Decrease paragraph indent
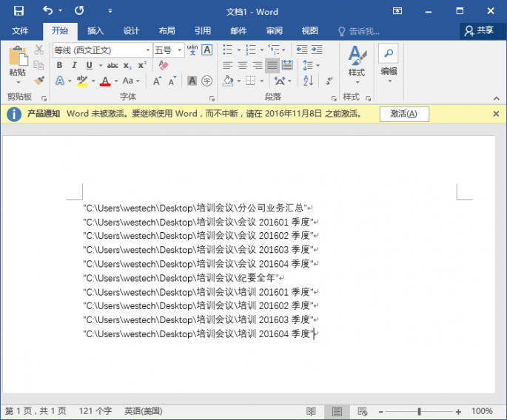507x420 pixels. point(302,50)
